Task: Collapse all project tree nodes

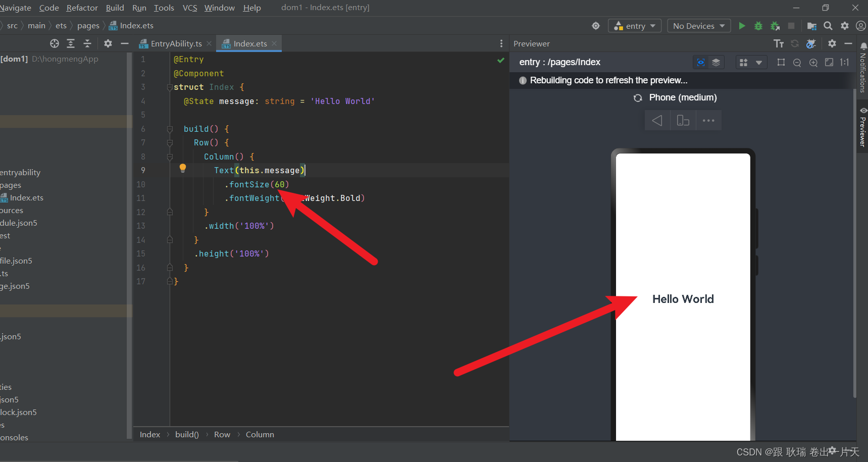Action: (87, 43)
